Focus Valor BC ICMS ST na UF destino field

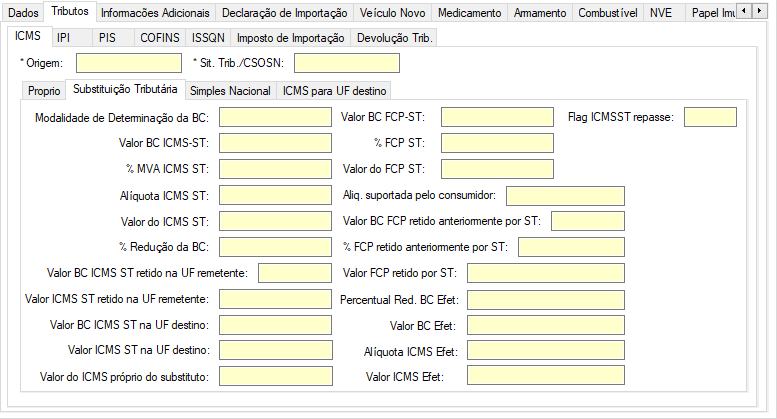click(x=276, y=325)
